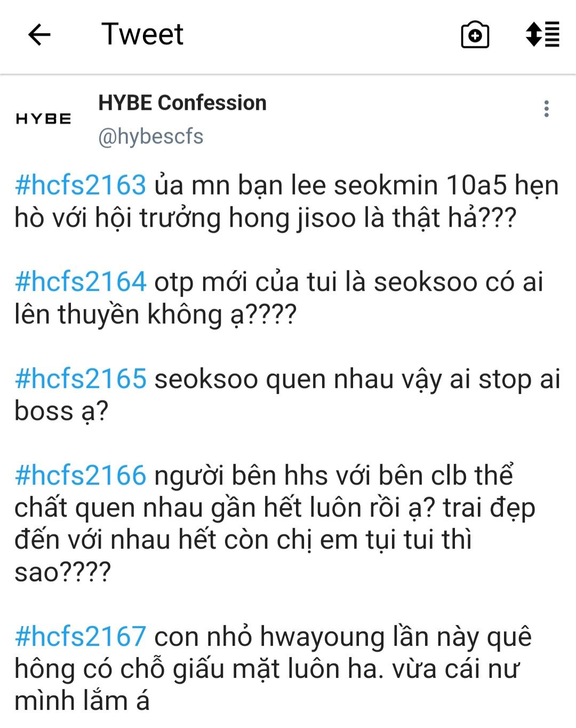Viewport: 576px width, 728px height.
Task: Open hashtag #hcfs2165
Action: 81,379
